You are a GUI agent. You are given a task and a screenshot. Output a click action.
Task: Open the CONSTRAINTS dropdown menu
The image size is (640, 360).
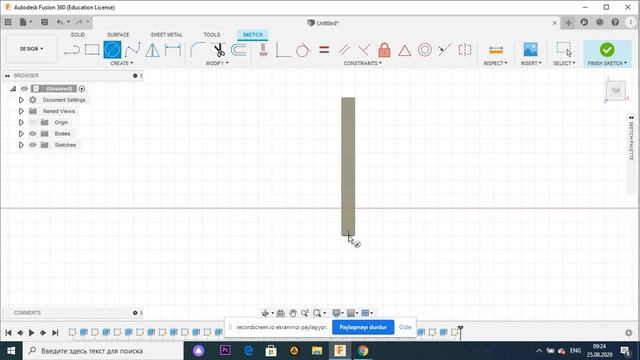coord(362,63)
